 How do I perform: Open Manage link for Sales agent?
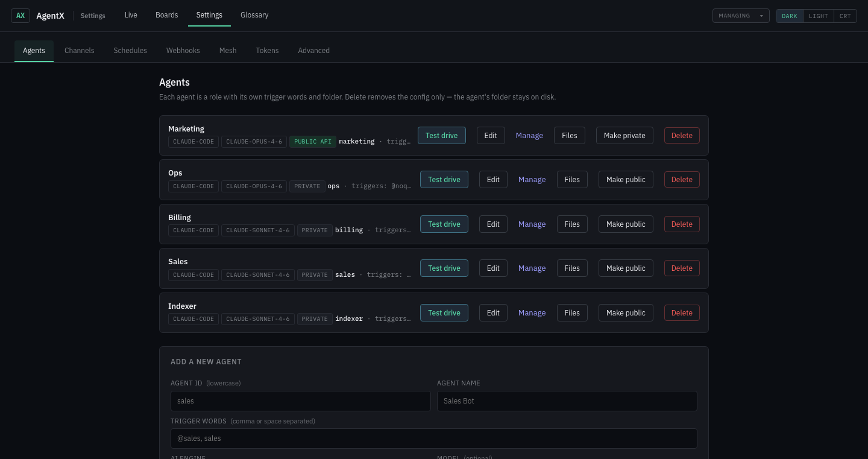coord(532,268)
